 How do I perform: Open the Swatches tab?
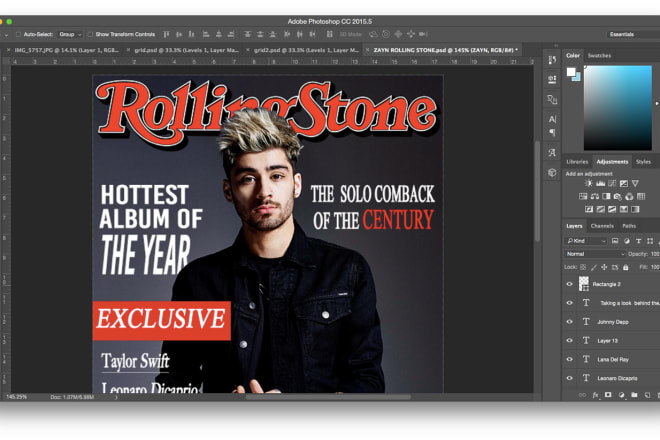(x=599, y=56)
